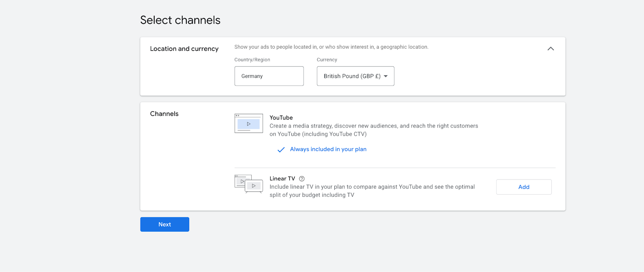This screenshot has width=644, height=272.
Task: Click the 'Location and currency' section title
Action: pyautogui.click(x=184, y=49)
